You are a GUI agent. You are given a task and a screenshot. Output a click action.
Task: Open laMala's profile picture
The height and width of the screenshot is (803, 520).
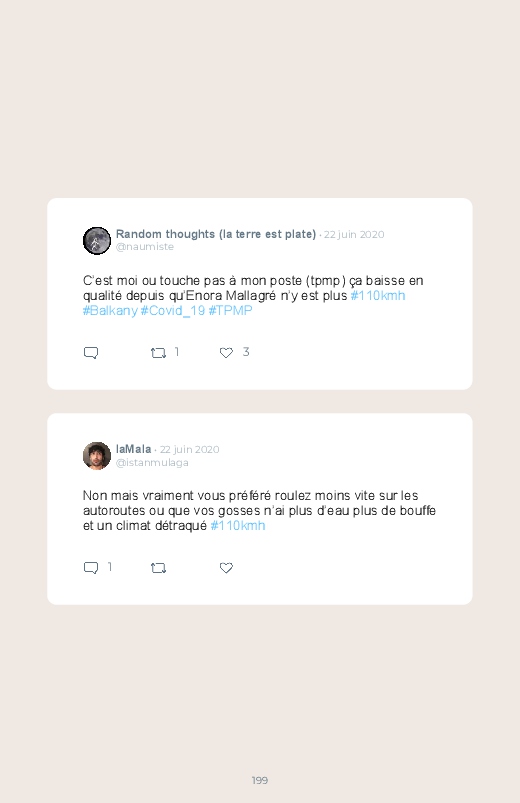pyautogui.click(x=97, y=456)
